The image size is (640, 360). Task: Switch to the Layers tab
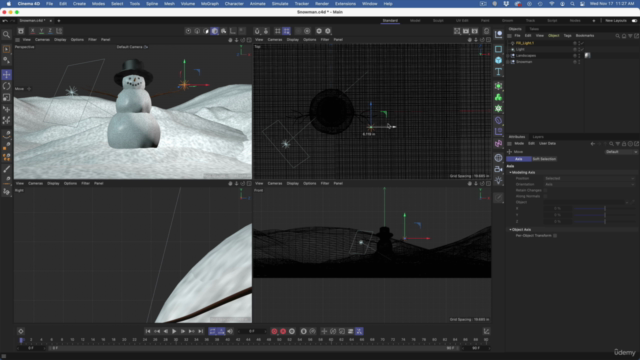click(538, 137)
